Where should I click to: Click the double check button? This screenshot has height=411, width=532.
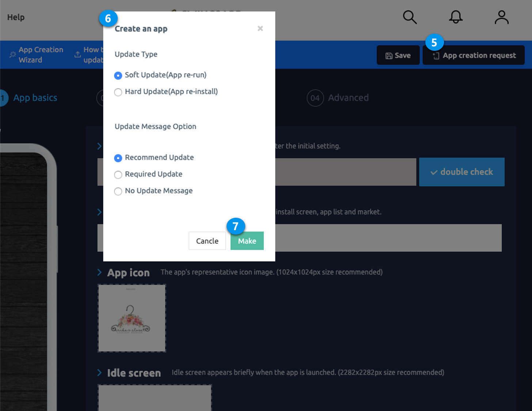(461, 172)
